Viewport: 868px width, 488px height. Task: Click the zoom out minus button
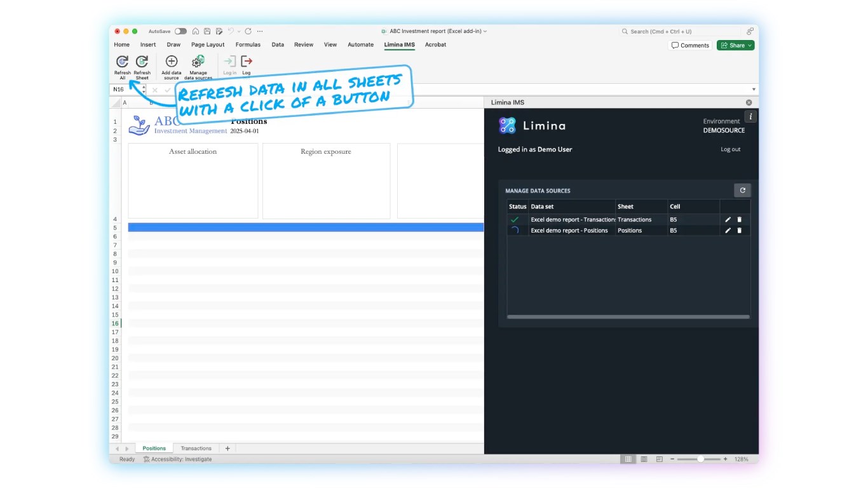672,459
